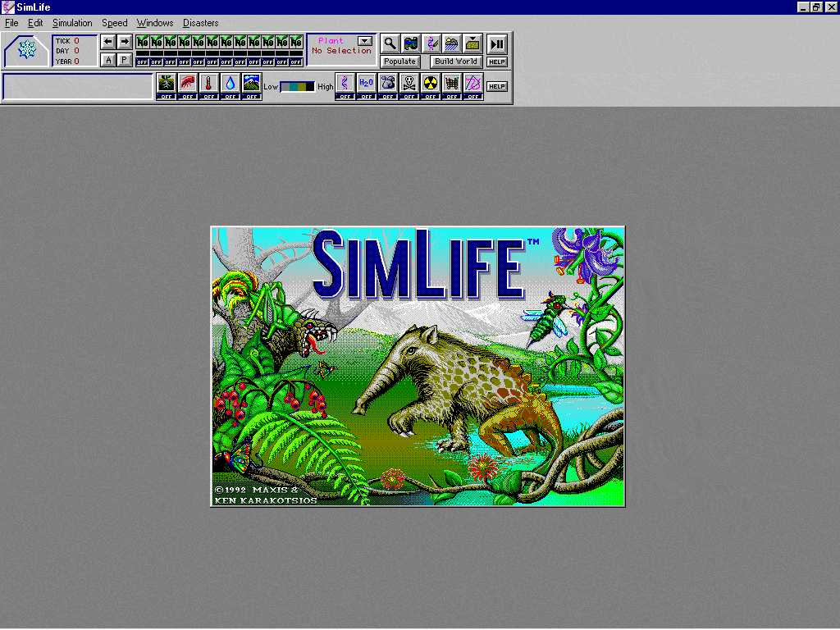Select the skull and crossbones toxin tool
Viewport: 840px width, 630px height.
click(409, 83)
